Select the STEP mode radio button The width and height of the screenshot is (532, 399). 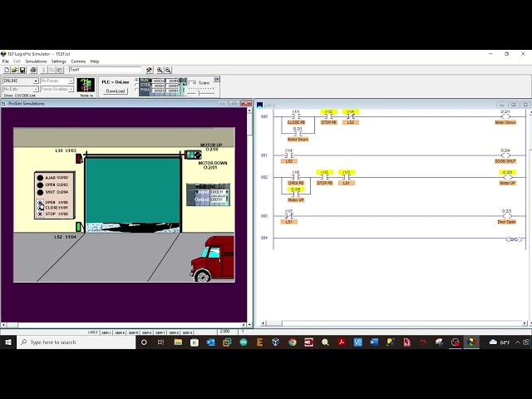pos(136,85)
